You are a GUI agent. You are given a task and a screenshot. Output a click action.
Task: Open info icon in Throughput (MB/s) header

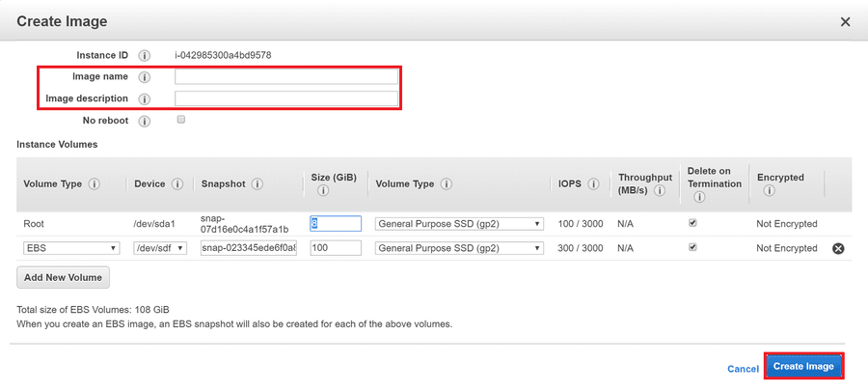[x=659, y=191]
